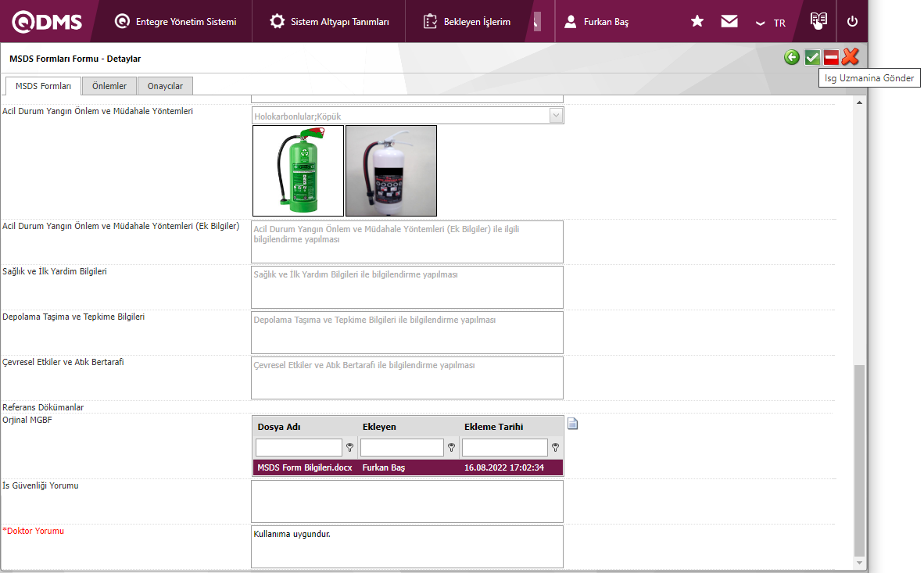Click scrollbar up arrow
924x573 pixels.
(x=859, y=102)
